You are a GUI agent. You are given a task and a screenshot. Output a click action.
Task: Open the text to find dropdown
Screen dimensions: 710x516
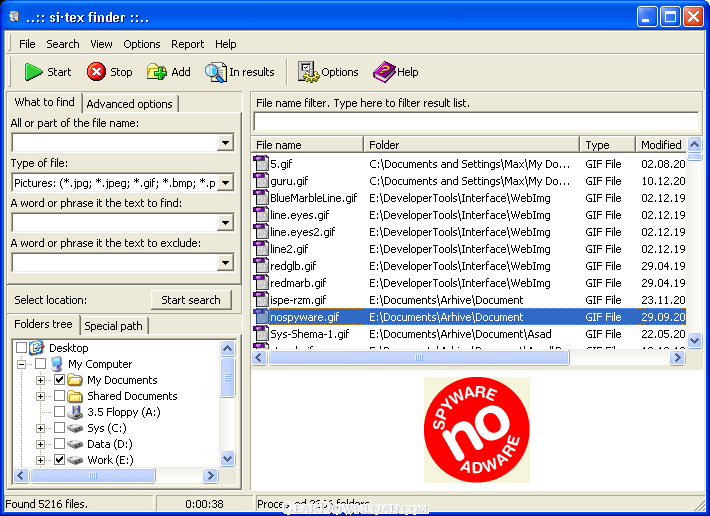(x=225, y=223)
